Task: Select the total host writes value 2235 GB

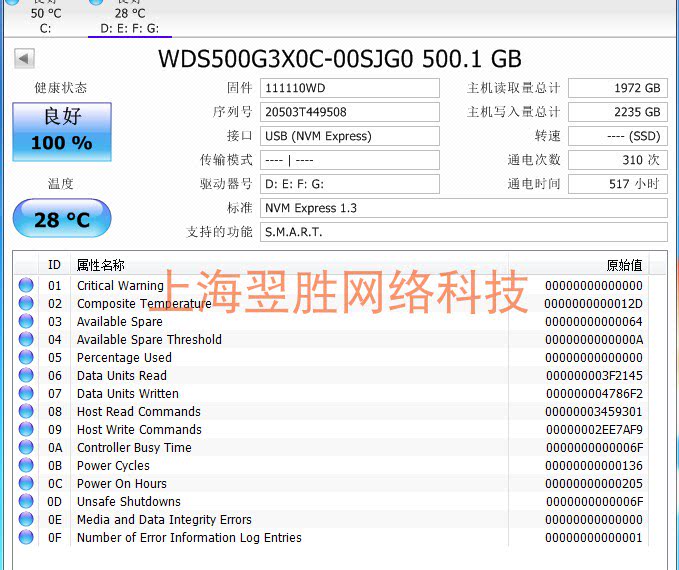Action: (x=618, y=112)
